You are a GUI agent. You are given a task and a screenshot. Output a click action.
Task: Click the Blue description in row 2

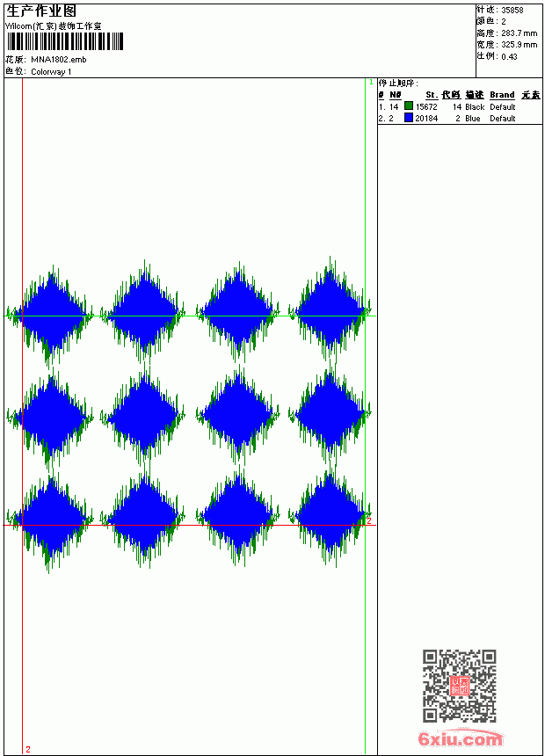473,119
